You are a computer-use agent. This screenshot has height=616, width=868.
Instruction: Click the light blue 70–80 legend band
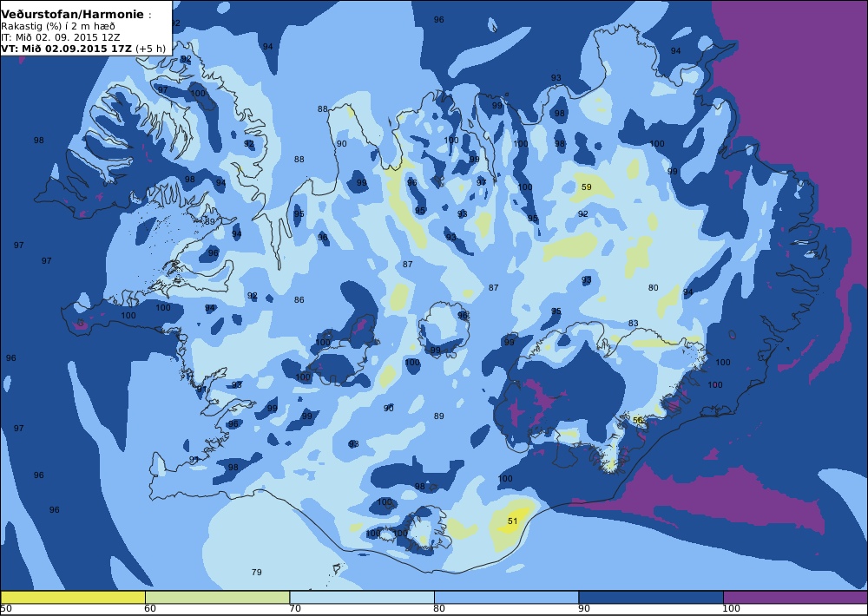(x=361, y=597)
